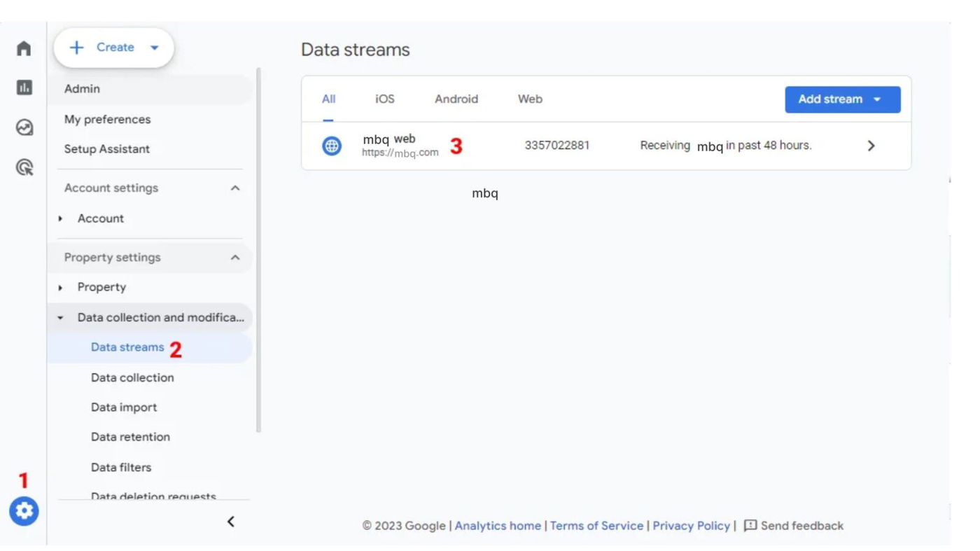This screenshot has height=551, width=980.
Task: Open the Advertising icon in sidebar
Action: [x=24, y=167]
